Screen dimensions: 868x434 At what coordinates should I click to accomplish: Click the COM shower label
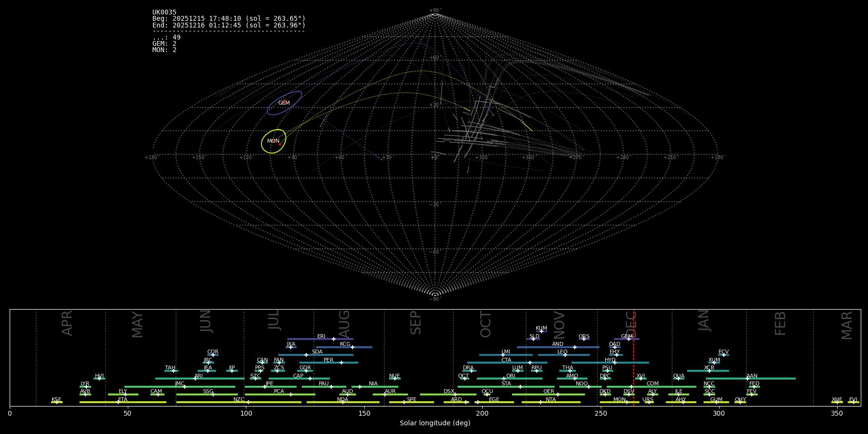click(x=652, y=384)
